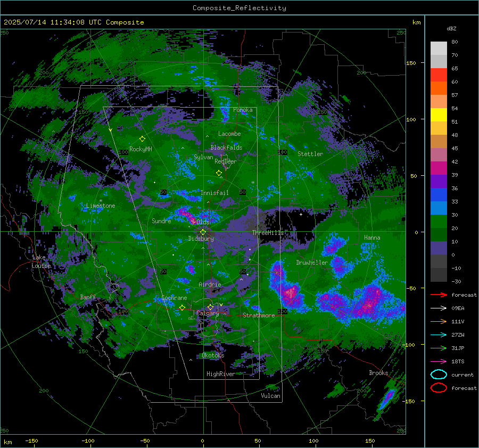Click yellow diamond marker above Calgary label

coord(210,307)
